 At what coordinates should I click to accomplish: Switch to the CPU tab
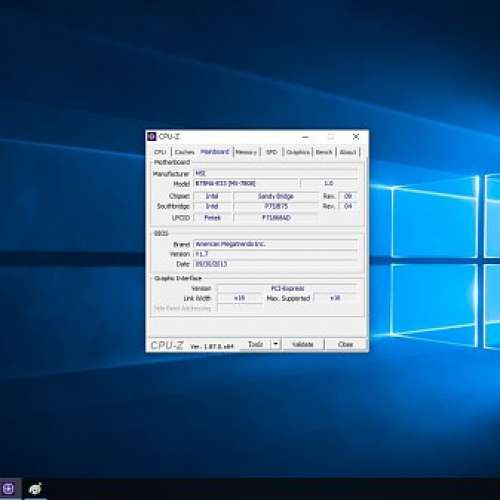160,152
